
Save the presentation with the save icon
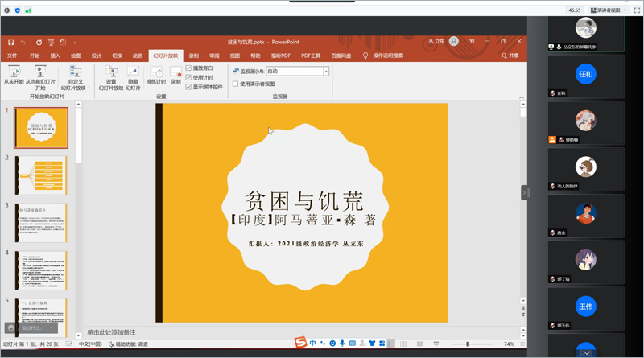10,42
